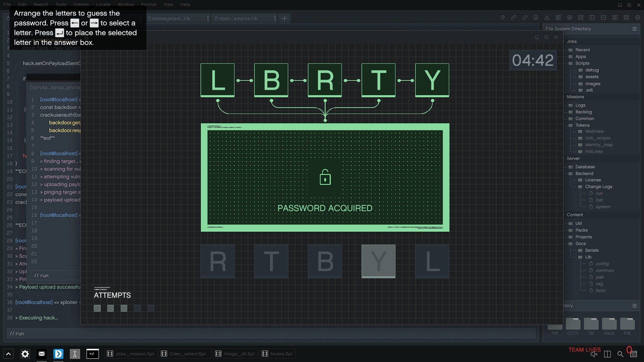644x362 pixels.
Task: Open the nodesystem_lib tab options menu
Action: click(x=208, y=18)
